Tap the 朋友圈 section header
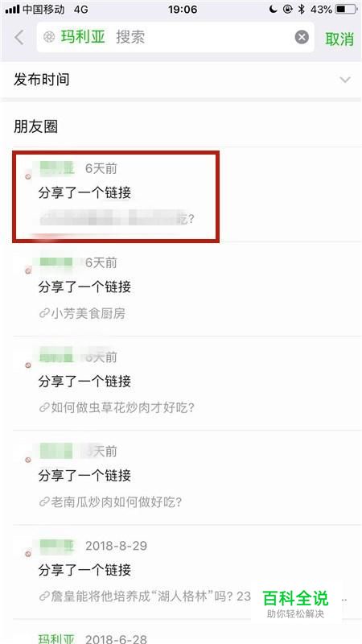 click(35, 127)
